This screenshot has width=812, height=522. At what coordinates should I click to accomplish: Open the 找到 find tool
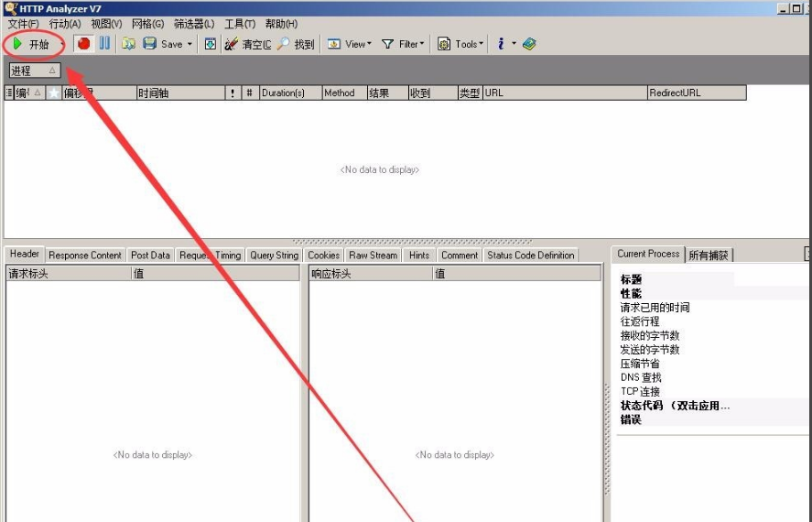(296, 45)
